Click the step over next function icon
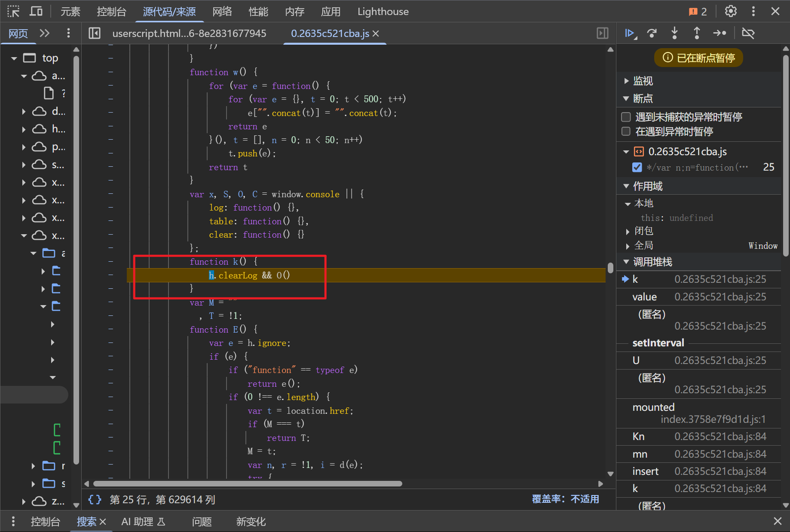The image size is (790, 532). [652, 33]
